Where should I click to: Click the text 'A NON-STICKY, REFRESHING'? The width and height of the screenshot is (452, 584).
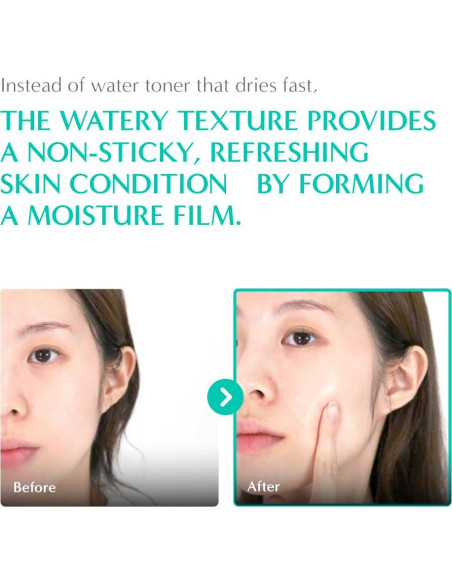184,153
